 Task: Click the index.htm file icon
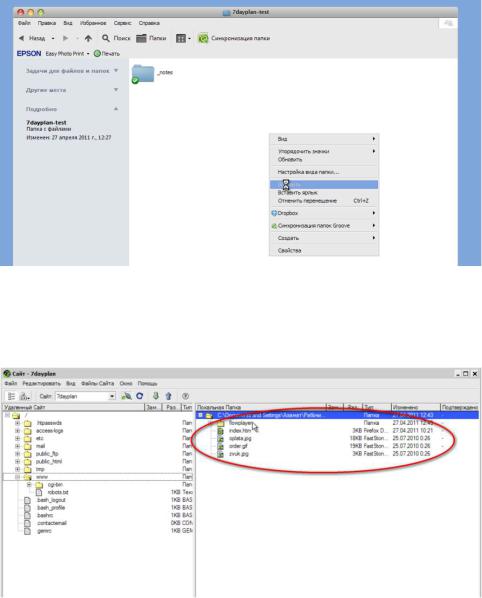tap(220, 431)
